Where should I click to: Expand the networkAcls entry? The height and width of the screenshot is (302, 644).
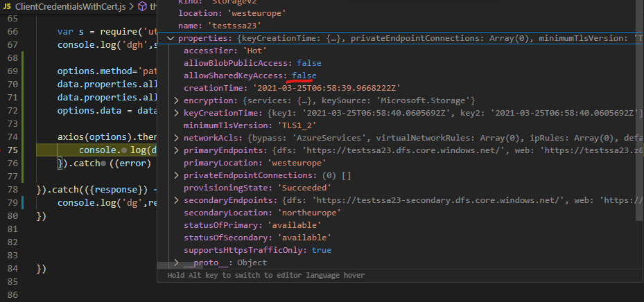pos(176,139)
